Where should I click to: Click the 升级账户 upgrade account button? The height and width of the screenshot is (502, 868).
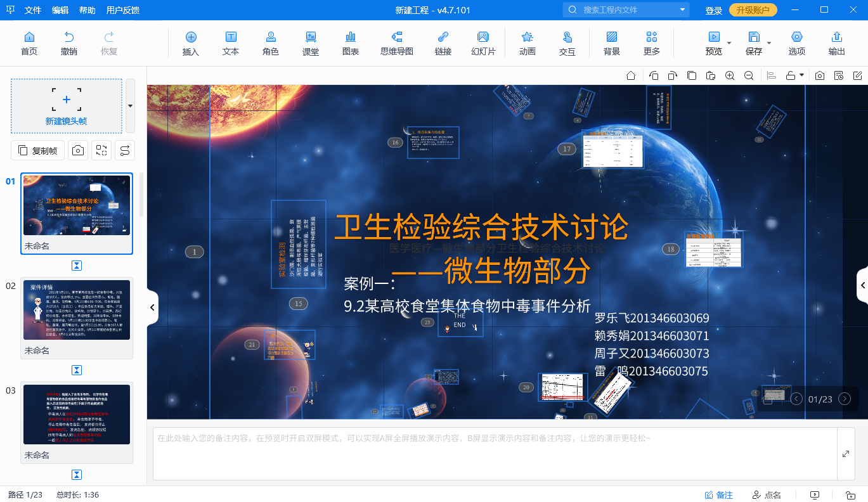[x=753, y=10]
